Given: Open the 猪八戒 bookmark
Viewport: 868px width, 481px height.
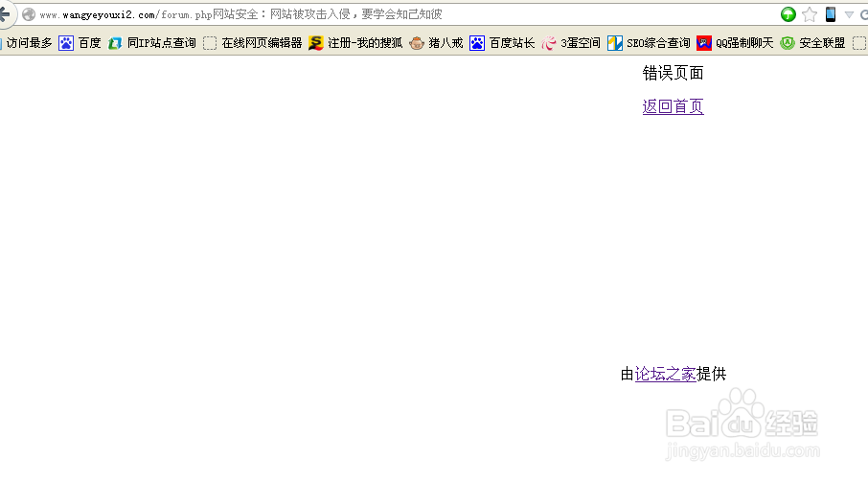Looking at the screenshot, I should point(445,42).
